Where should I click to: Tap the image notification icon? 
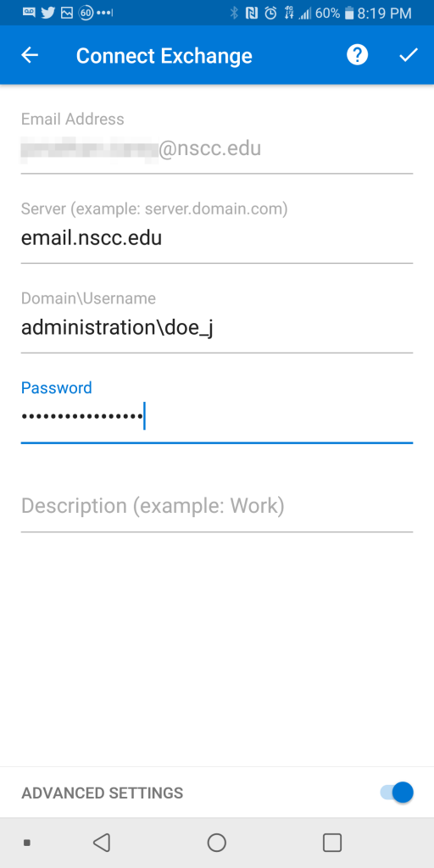tap(66, 12)
